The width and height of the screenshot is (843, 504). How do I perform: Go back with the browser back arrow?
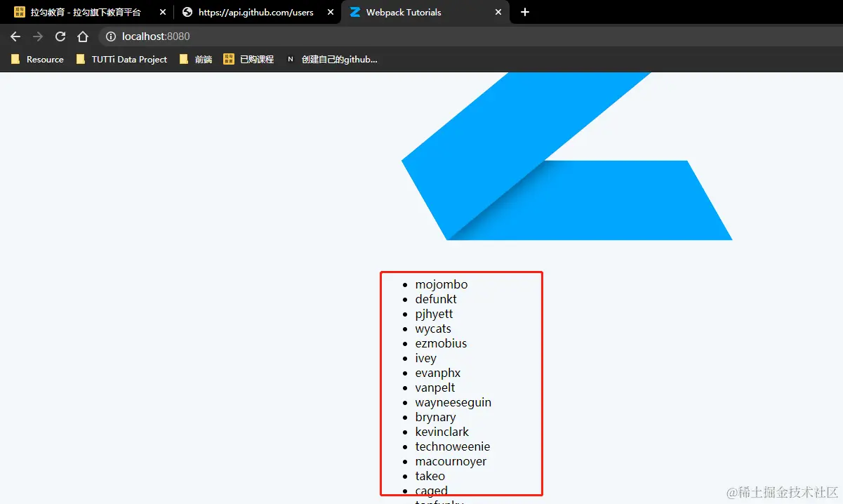(x=15, y=37)
